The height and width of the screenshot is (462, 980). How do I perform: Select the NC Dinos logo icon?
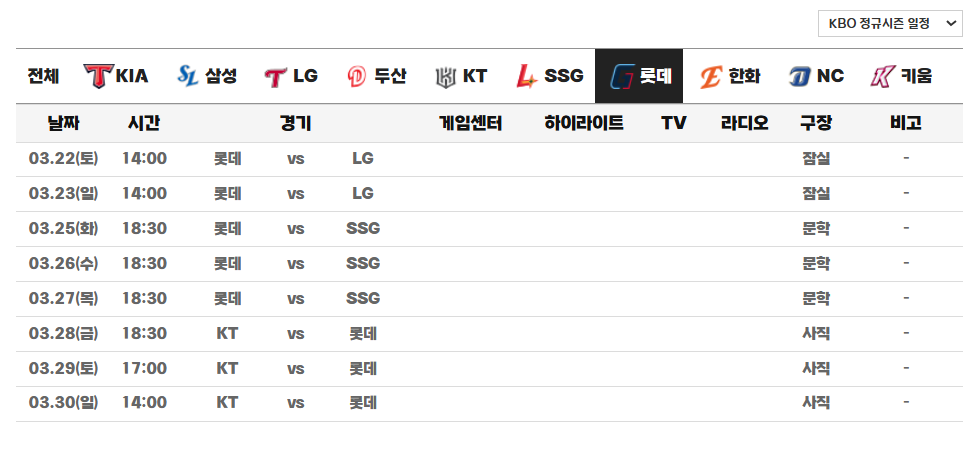click(x=799, y=77)
